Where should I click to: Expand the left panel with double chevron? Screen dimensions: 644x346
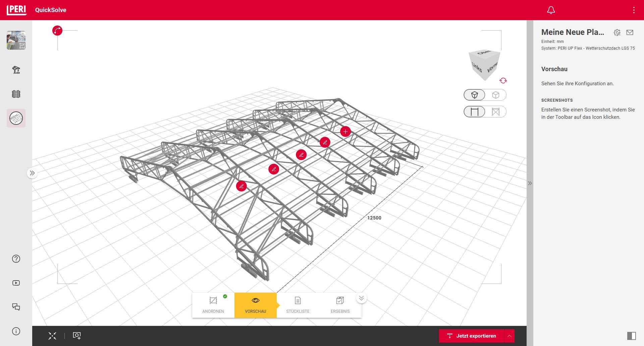[x=32, y=173]
